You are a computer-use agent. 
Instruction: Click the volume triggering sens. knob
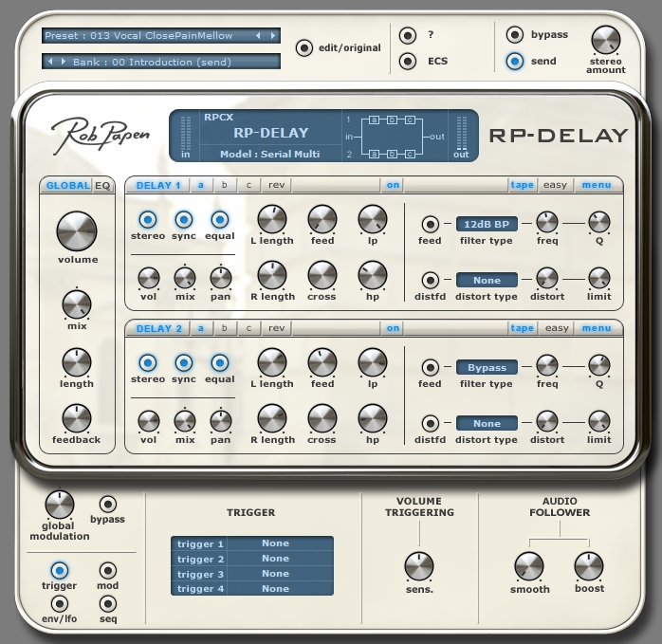pyautogui.click(x=419, y=566)
